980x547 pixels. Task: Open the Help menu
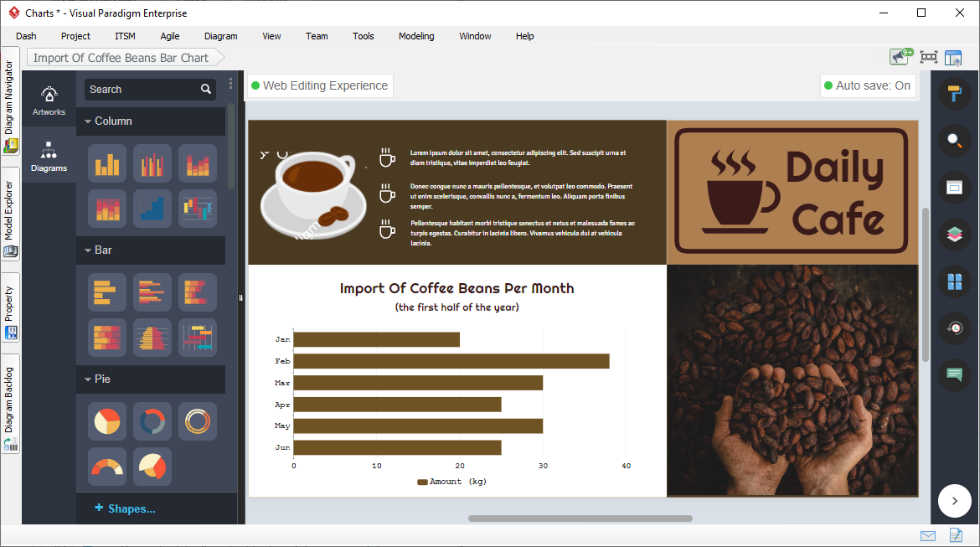point(525,36)
